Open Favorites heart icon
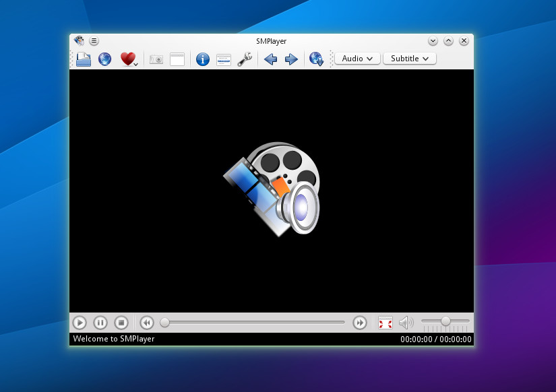 127,59
